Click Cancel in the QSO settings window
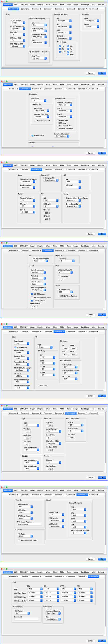The height and width of the screenshot is (644, 108). point(90,73)
